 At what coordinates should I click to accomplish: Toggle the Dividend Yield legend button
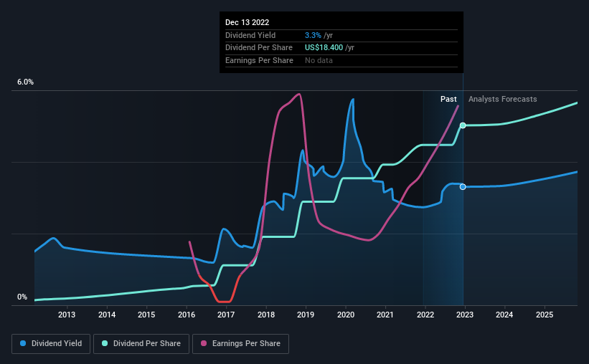(51, 344)
